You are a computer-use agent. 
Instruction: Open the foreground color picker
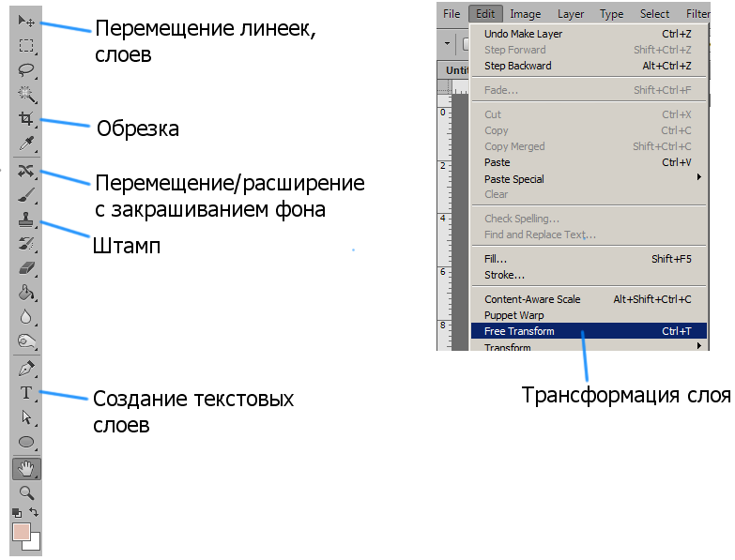coord(20,532)
